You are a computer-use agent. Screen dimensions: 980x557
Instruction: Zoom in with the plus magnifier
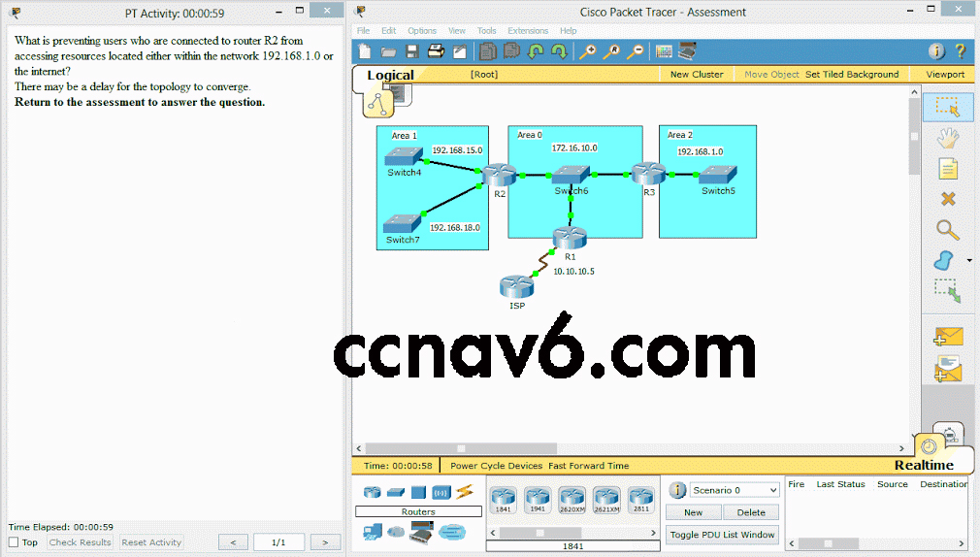coord(587,51)
